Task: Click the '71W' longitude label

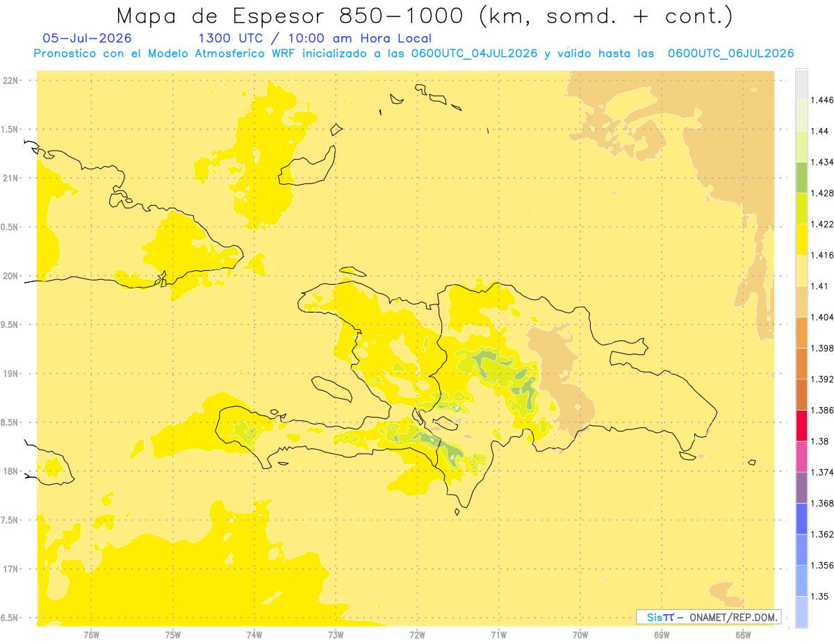Action: click(x=498, y=634)
